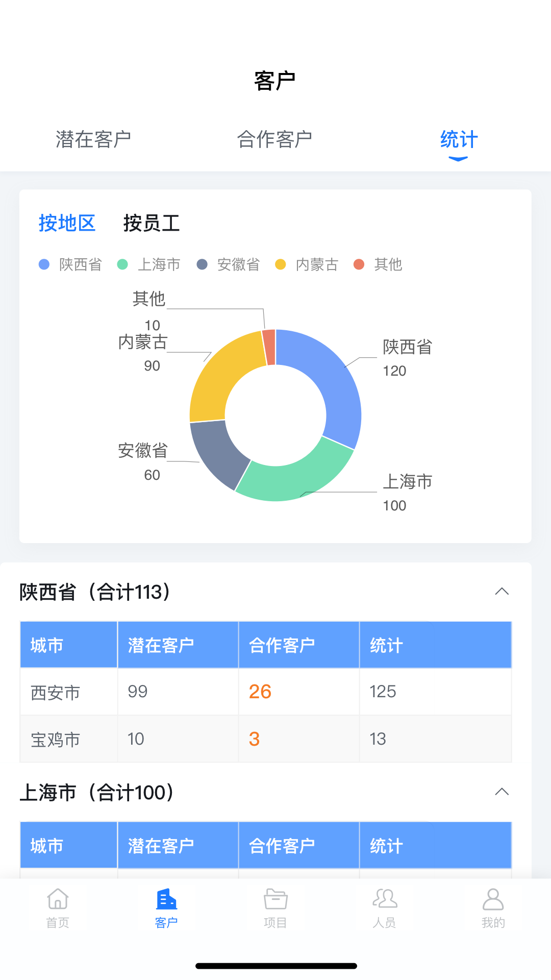Show statistics 按地区
The image size is (551, 980).
tap(67, 224)
